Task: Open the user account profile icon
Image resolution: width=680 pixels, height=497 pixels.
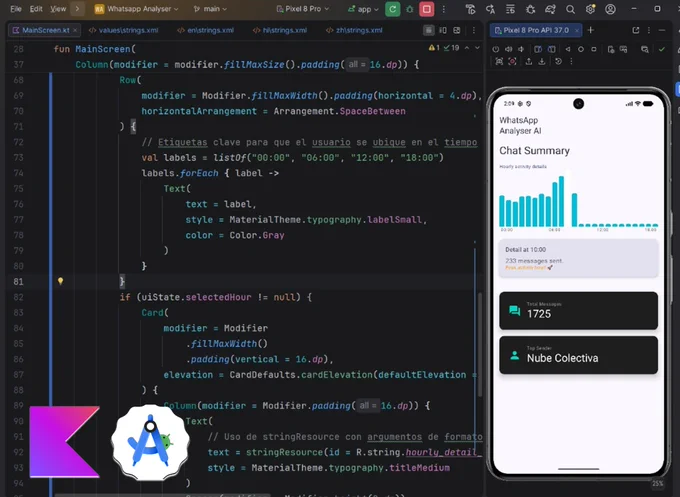Action: (x=610, y=9)
